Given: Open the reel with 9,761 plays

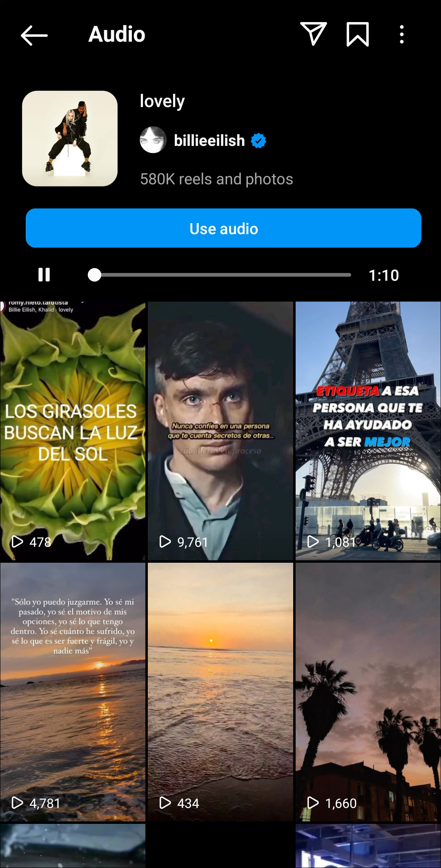Looking at the screenshot, I should click(x=220, y=431).
